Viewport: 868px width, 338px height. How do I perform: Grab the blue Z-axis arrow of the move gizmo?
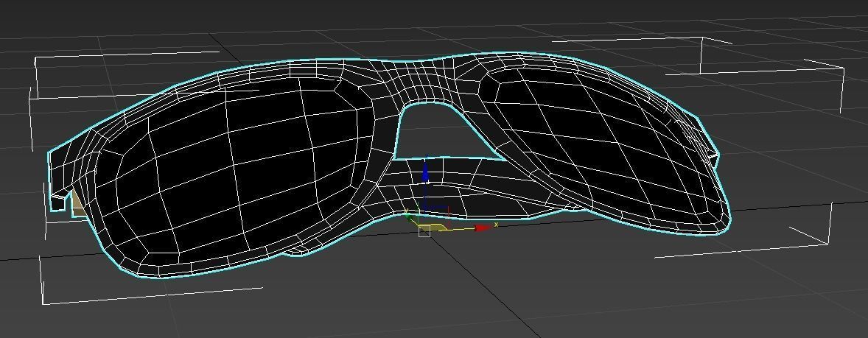pyautogui.click(x=426, y=171)
